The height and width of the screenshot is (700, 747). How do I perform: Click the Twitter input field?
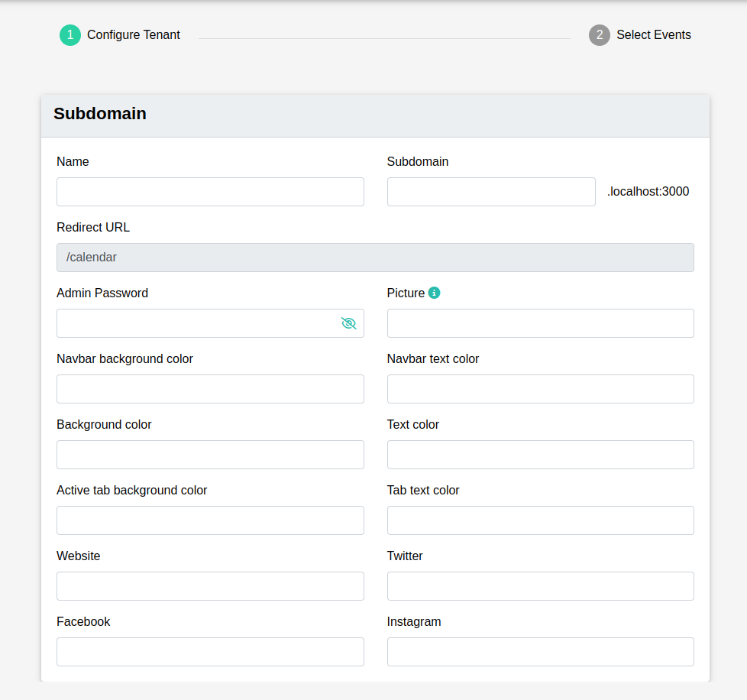click(x=540, y=586)
